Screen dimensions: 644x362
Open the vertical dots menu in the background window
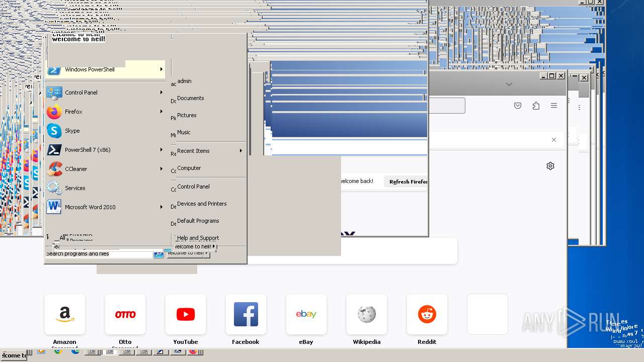pos(580,108)
